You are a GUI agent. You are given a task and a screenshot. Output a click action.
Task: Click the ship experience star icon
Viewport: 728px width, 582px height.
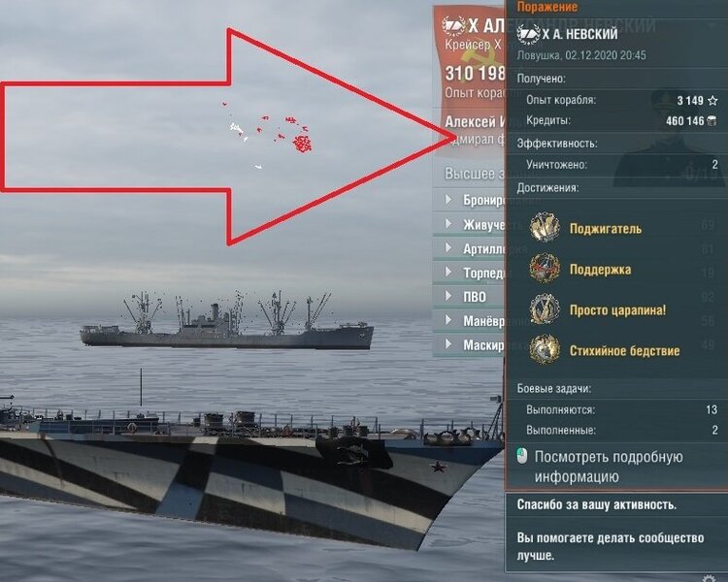[x=712, y=100]
